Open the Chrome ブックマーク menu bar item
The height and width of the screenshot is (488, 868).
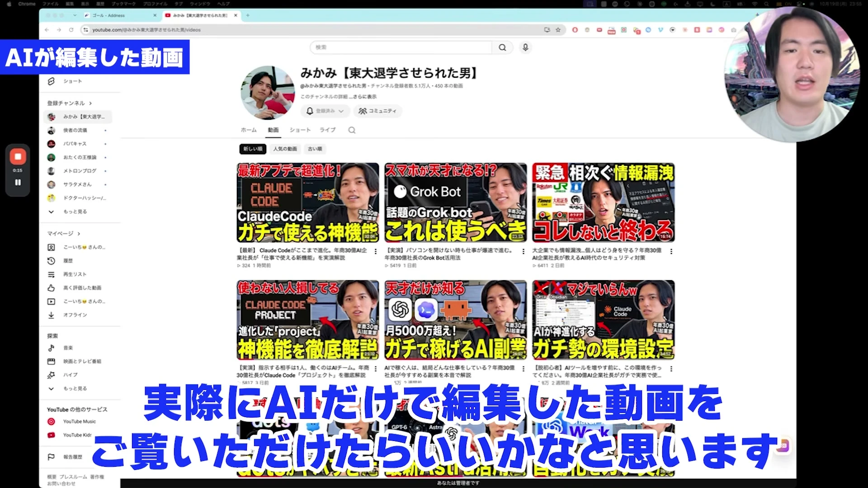click(x=124, y=4)
